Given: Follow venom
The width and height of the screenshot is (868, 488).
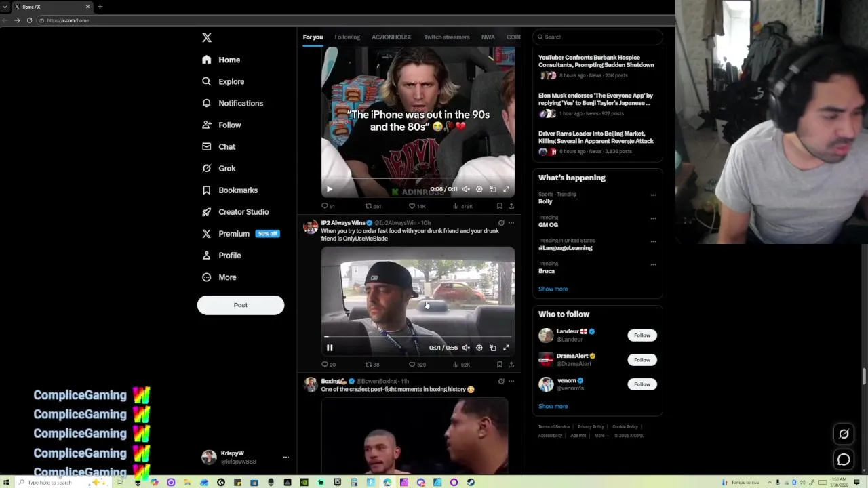Looking at the screenshot, I should (642, 384).
